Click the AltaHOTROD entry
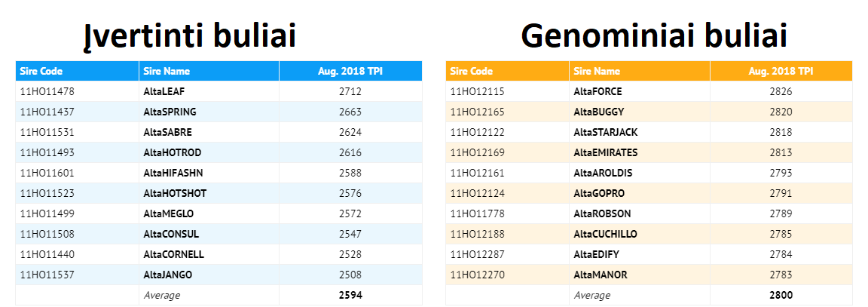868x307 pixels. pyautogui.click(x=172, y=152)
